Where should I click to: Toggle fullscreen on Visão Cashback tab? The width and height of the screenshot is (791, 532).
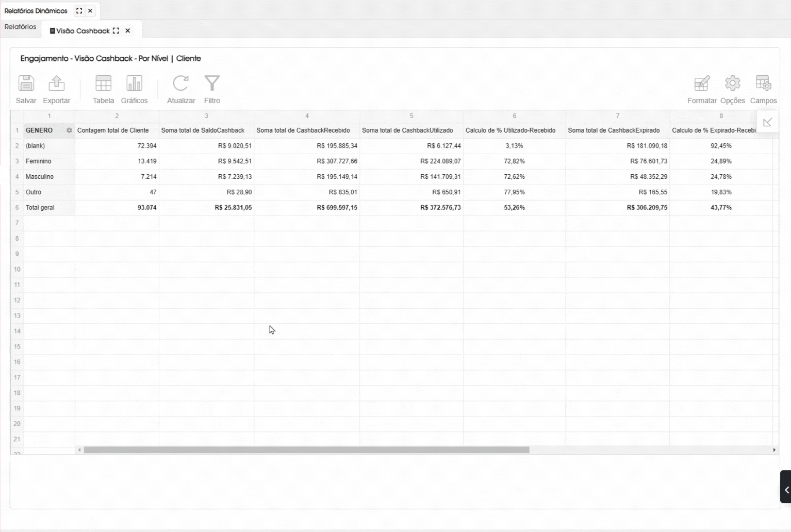click(x=116, y=31)
